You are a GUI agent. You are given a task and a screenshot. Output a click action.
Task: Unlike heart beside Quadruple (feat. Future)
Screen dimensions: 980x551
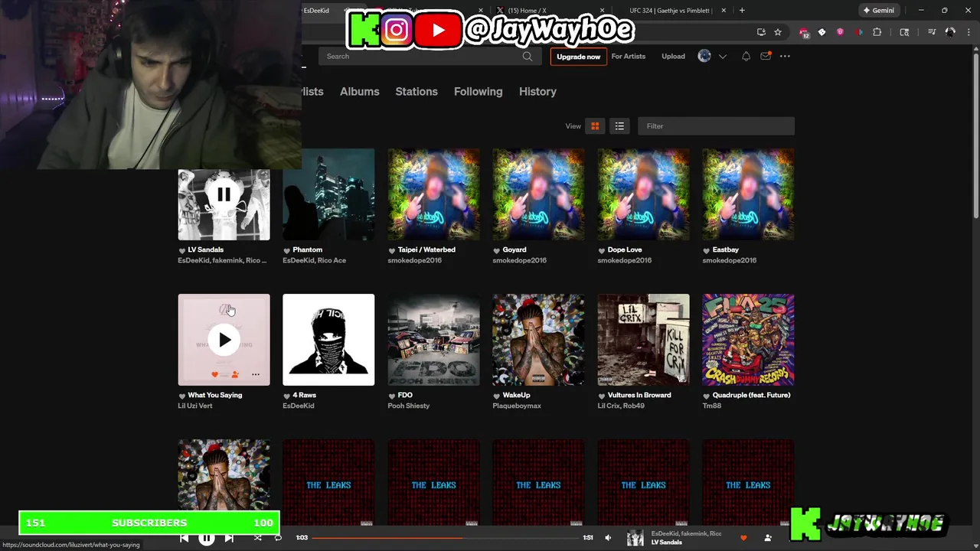coord(707,396)
